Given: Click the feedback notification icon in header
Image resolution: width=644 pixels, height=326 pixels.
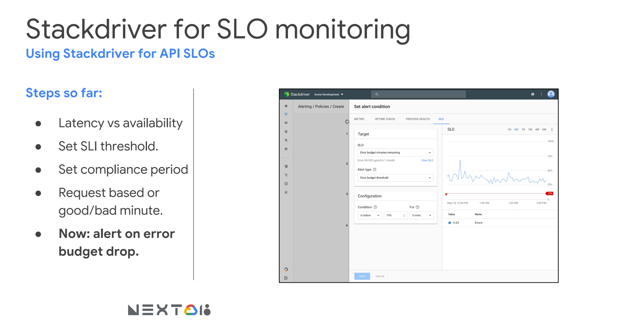Looking at the screenshot, I should coord(533,94).
